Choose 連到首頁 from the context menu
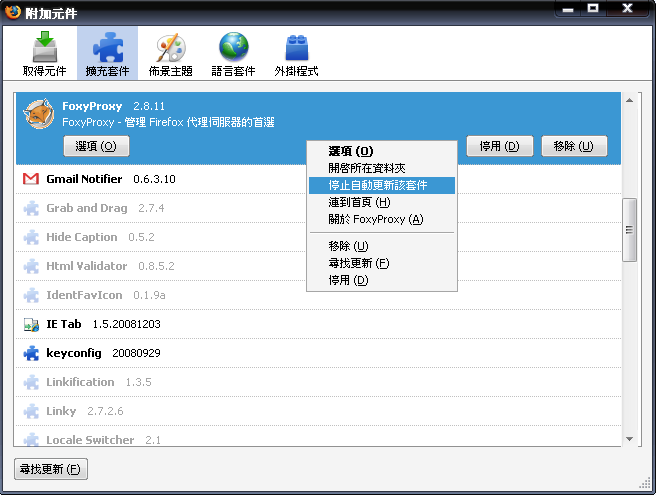The width and height of the screenshot is (656, 495). pyautogui.click(x=359, y=202)
